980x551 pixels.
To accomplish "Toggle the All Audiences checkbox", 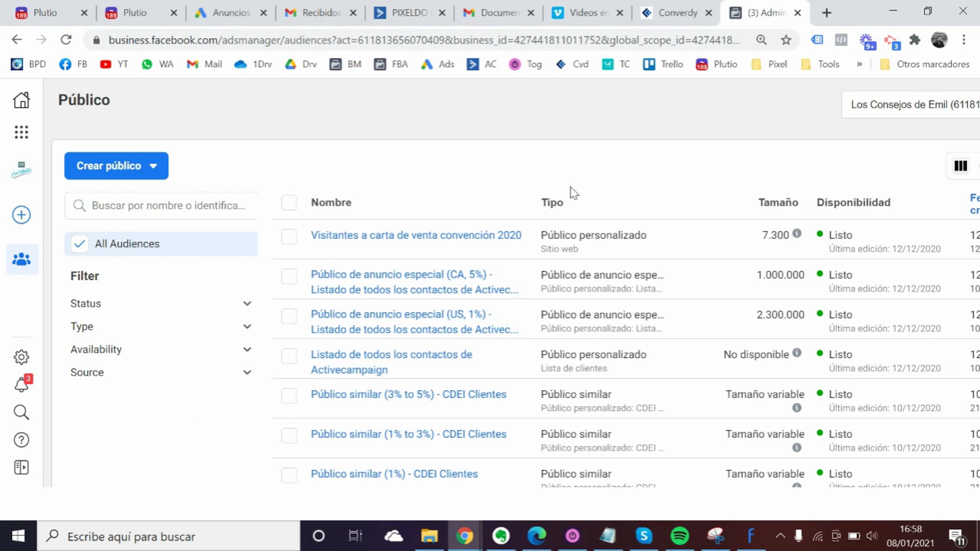I will pyautogui.click(x=80, y=244).
